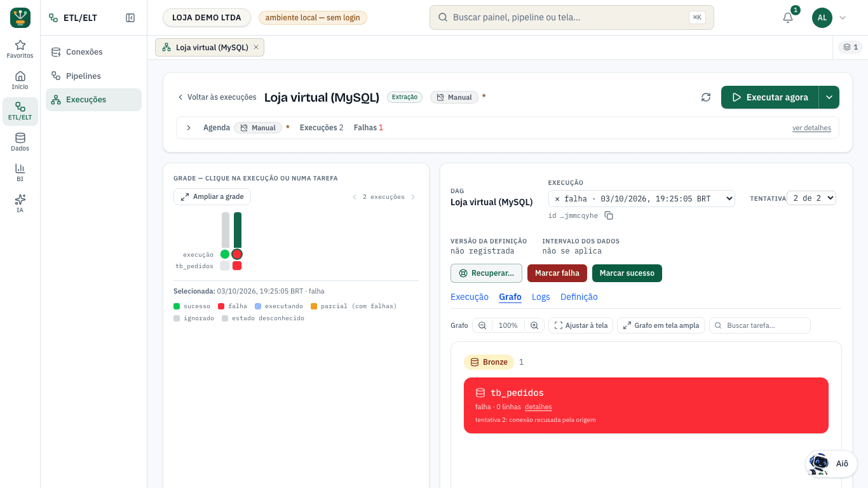Switch to the Logs tab
Viewport: 868px width, 488px height.
coord(541,297)
